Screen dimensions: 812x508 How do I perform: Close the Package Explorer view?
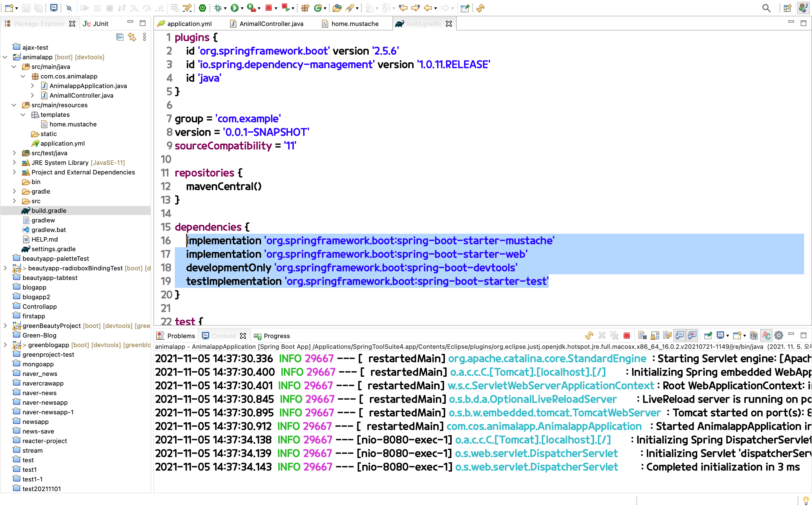[x=72, y=23]
